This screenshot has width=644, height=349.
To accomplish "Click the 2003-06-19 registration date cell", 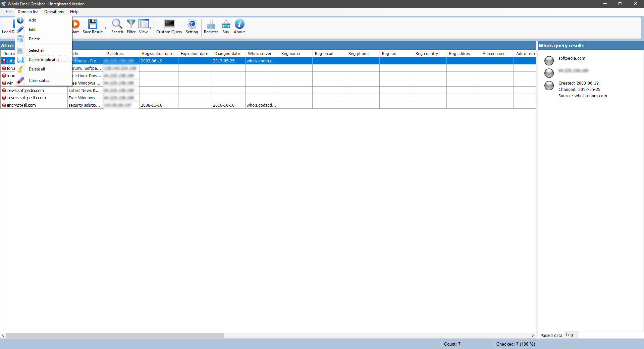I will [159, 61].
